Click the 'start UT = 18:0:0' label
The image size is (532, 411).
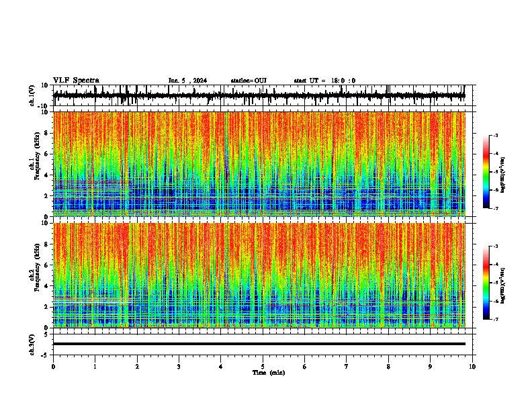324,81
